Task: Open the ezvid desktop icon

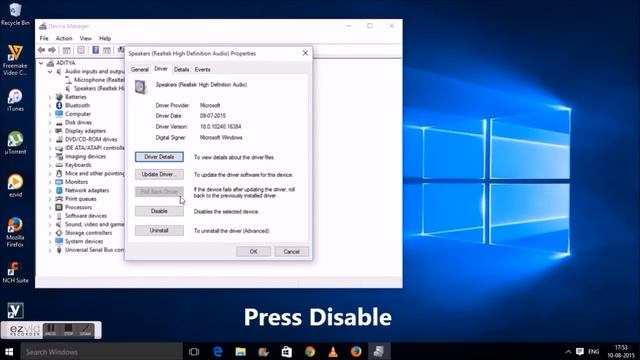Action: (x=15, y=185)
